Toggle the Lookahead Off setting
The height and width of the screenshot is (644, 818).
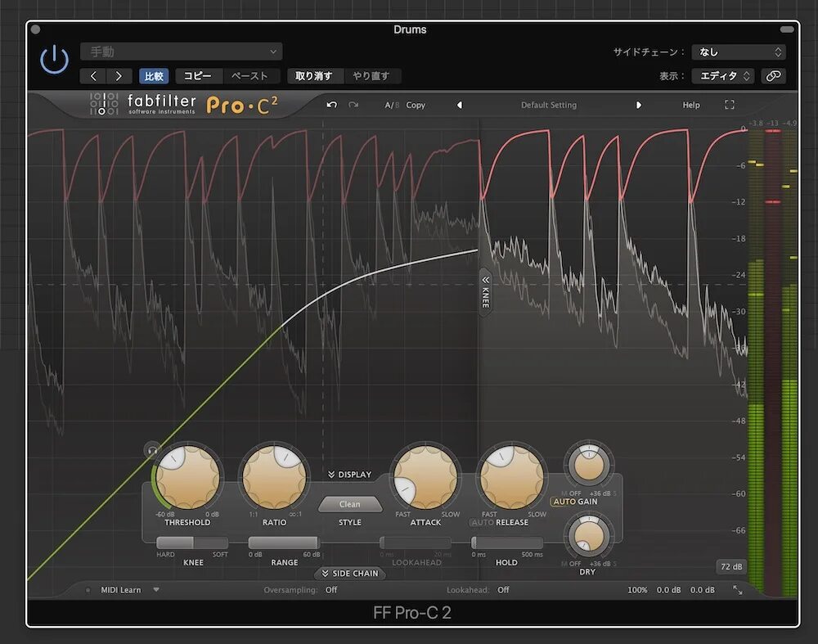click(503, 590)
